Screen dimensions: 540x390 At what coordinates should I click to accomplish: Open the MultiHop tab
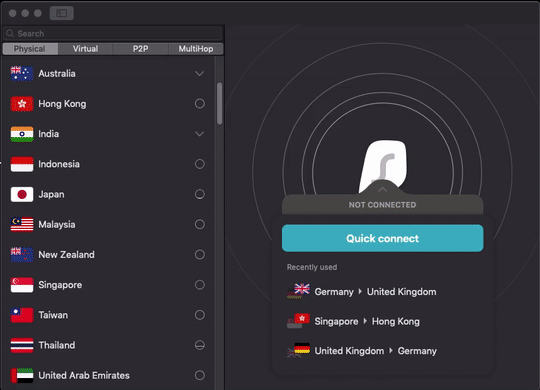196,49
